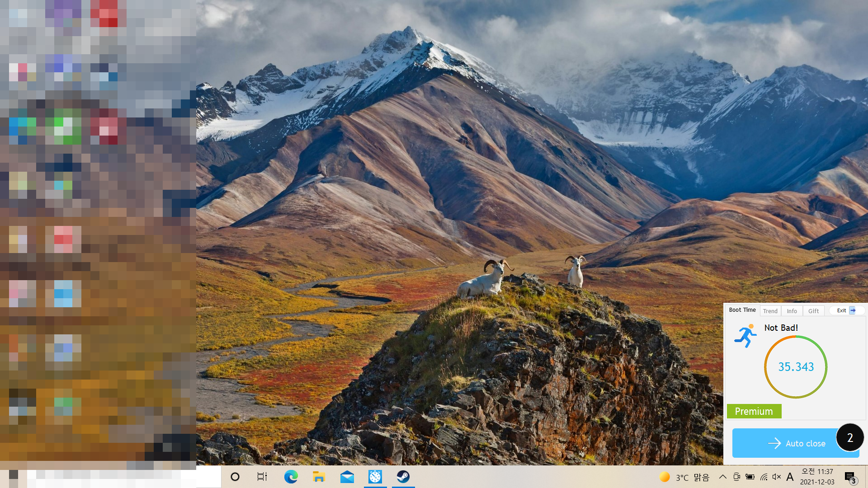Open the Boot Time tab
Viewport: 868px width, 488px height.
[742, 310]
